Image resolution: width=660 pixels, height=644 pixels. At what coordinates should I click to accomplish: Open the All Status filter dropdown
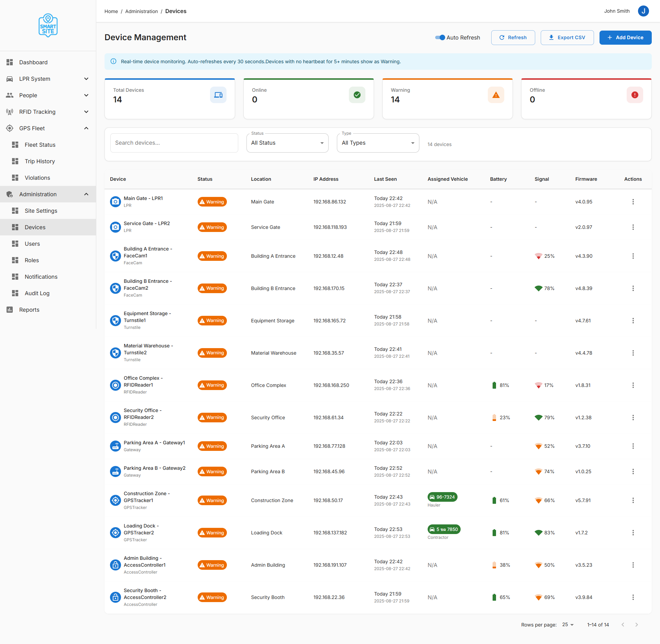tap(287, 143)
